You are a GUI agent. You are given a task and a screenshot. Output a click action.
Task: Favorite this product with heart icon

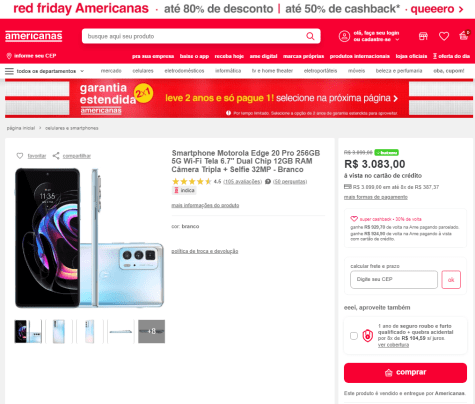(20, 156)
